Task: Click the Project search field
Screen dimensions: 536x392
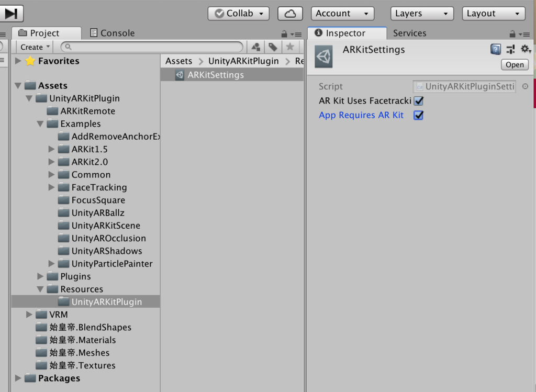Action: 152,47
